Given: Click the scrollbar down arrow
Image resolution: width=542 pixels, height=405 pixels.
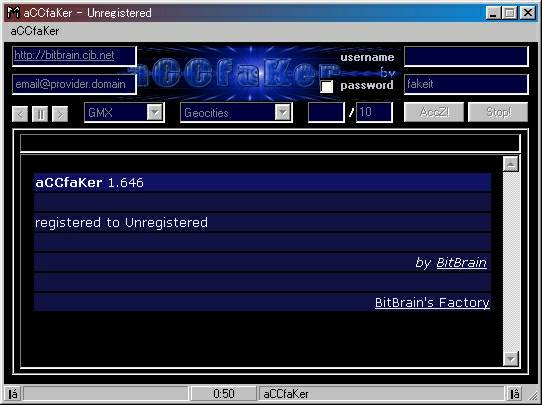Looking at the screenshot, I should point(511,358).
